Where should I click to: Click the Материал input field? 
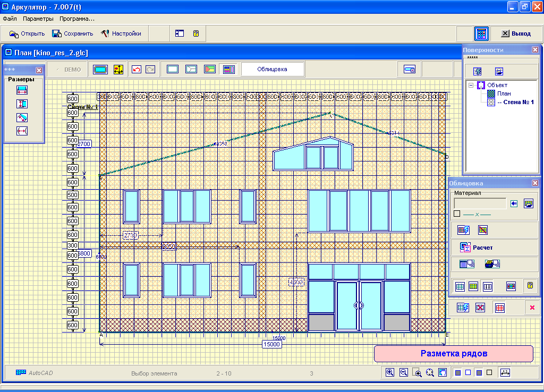click(x=480, y=203)
